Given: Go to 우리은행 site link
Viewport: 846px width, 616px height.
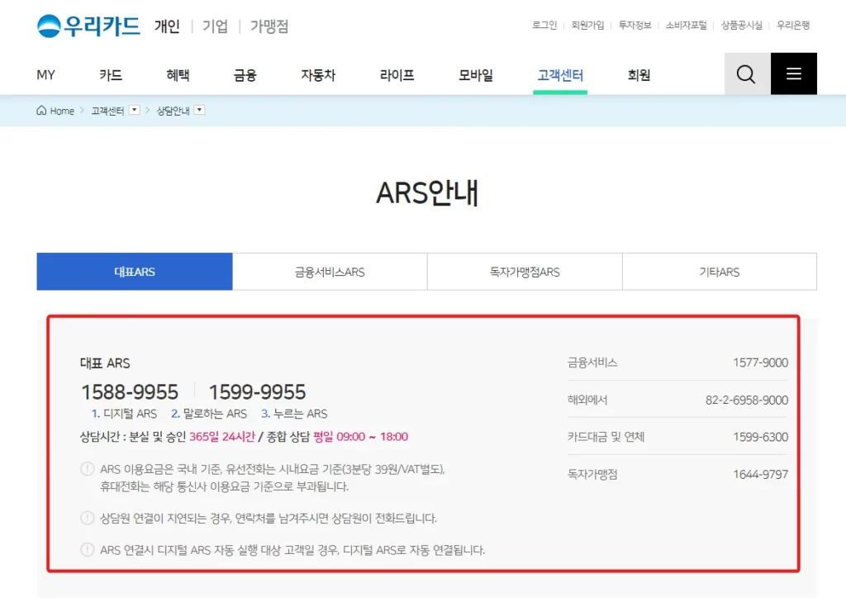Looking at the screenshot, I should pos(793,26).
